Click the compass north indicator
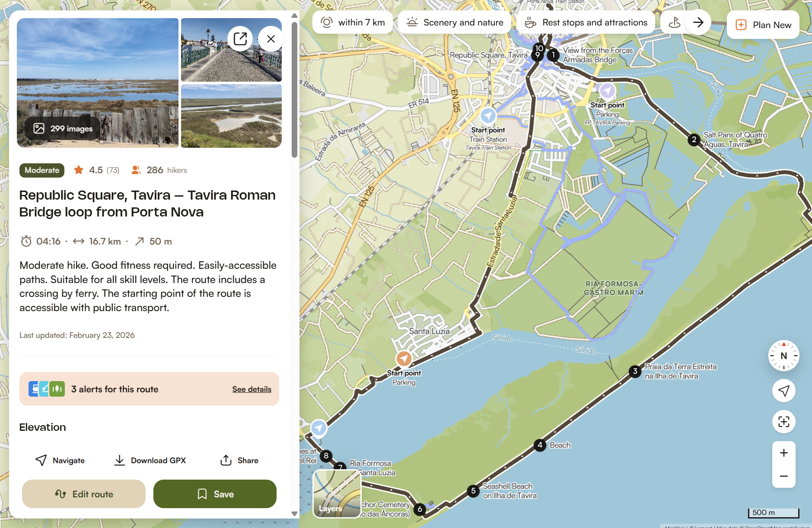This screenshot has width=812, height=528. 783,356
